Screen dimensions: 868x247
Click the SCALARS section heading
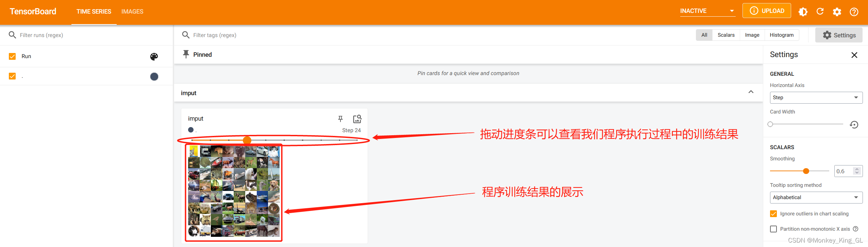coord(782,147)
